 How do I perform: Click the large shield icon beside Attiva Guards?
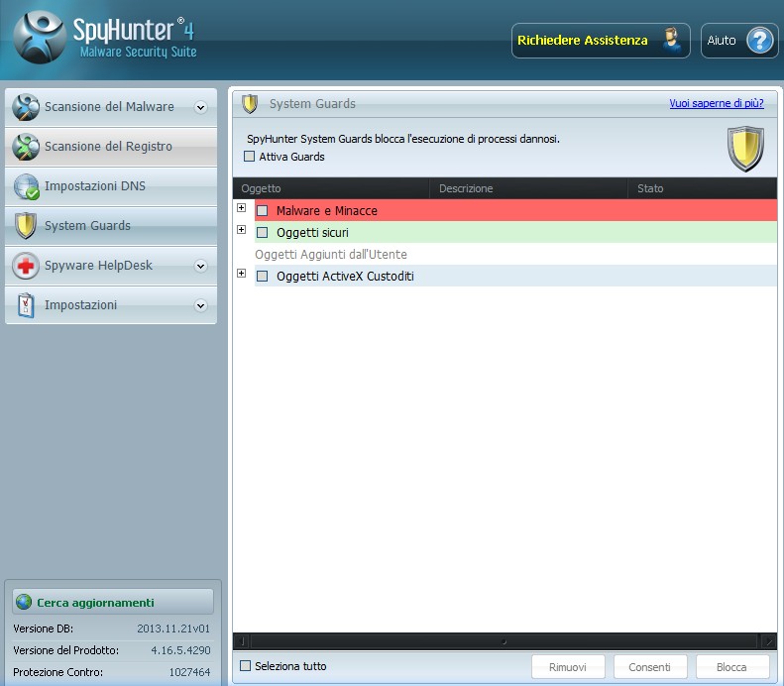point(745,149)
